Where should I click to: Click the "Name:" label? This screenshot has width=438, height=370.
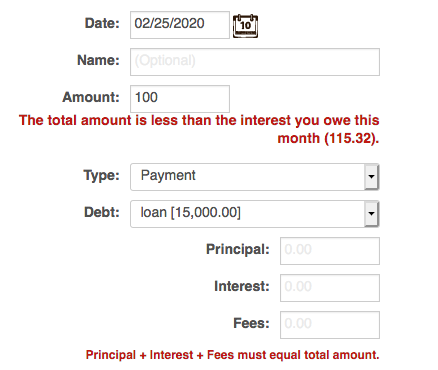(x=98, y=60)
